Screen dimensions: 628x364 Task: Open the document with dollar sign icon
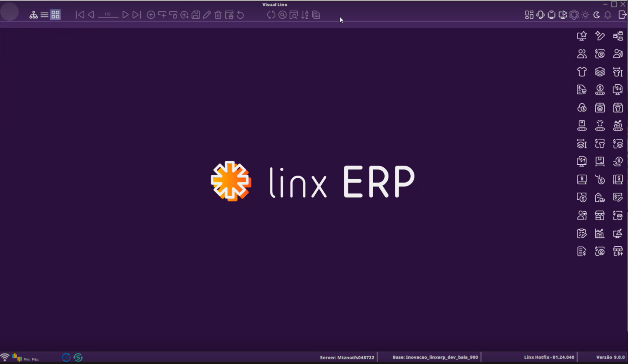tap(582, 251)
